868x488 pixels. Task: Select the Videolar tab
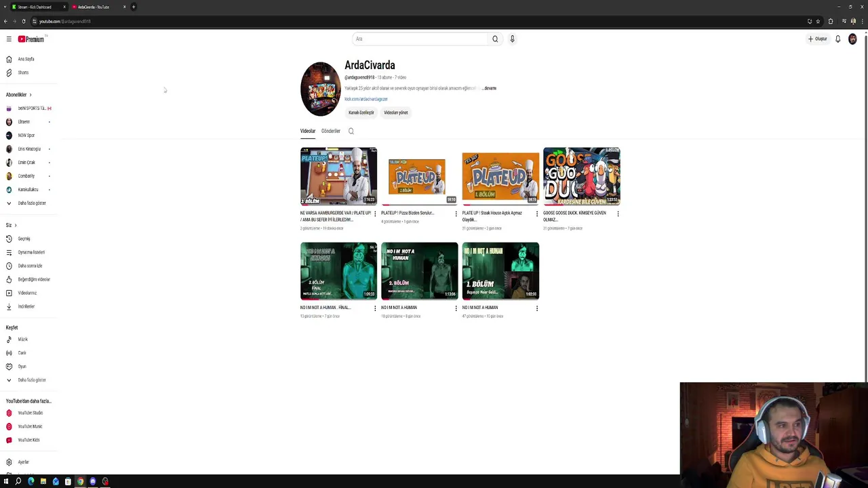click(x=308, y=131)
